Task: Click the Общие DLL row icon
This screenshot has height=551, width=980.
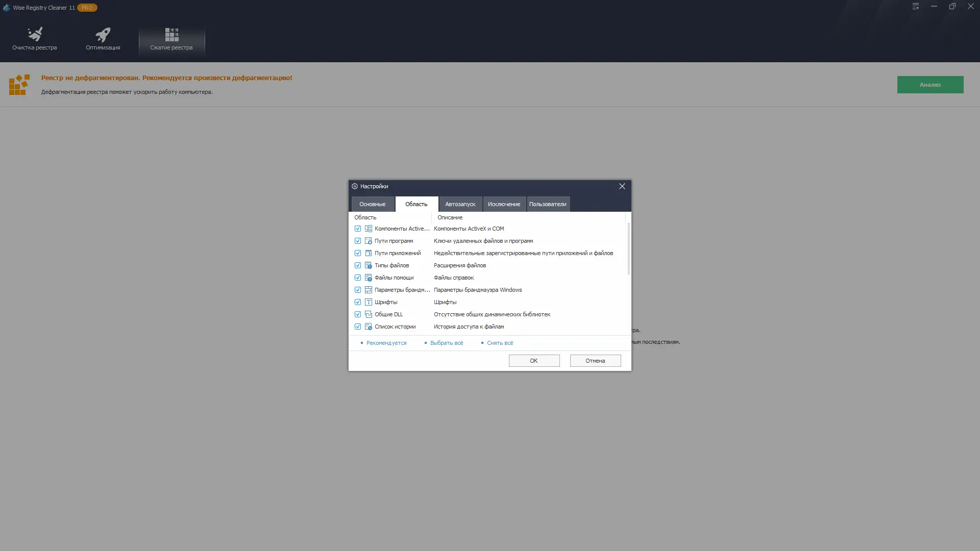Action: [368, 314]
